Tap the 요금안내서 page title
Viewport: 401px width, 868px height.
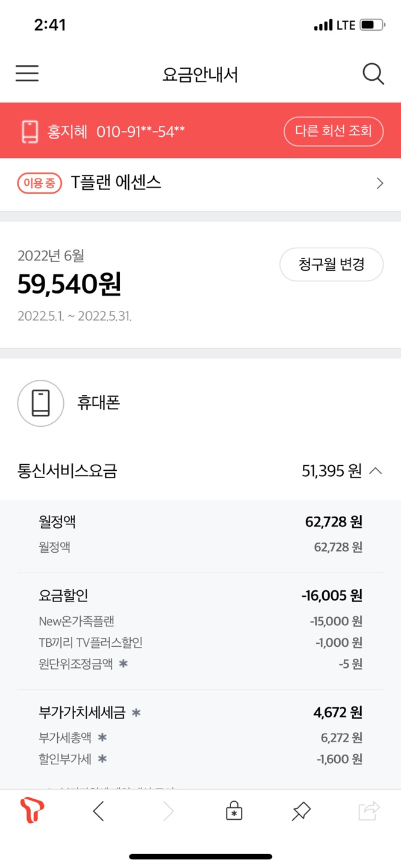(200, 75)
